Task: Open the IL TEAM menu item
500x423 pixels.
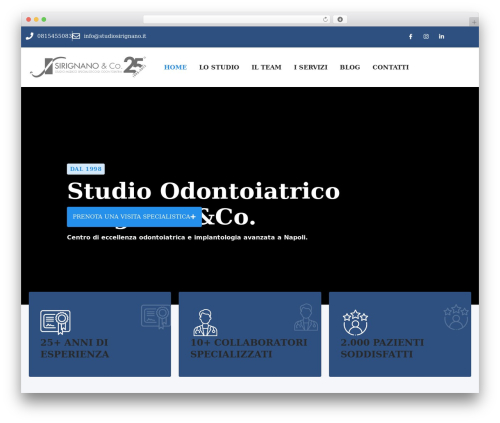Action: click(x=266, y=67)
